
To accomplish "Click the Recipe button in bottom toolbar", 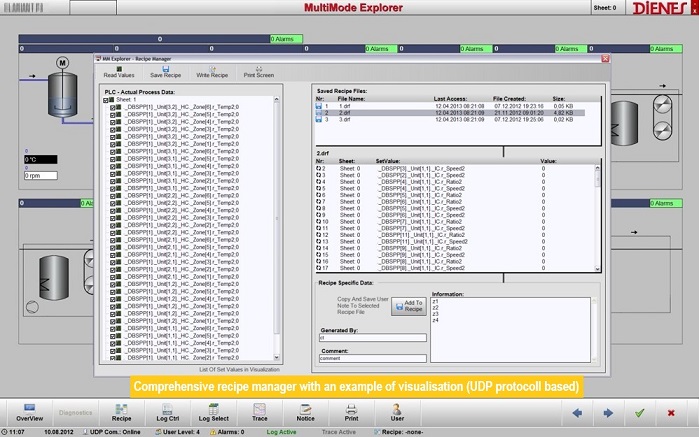I will coord(121,411).
